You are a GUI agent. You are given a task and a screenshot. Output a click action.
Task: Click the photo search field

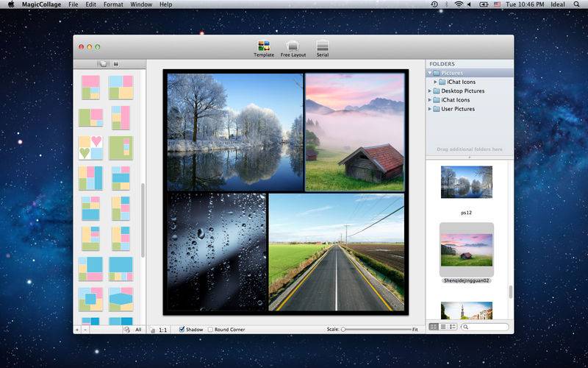485,327
